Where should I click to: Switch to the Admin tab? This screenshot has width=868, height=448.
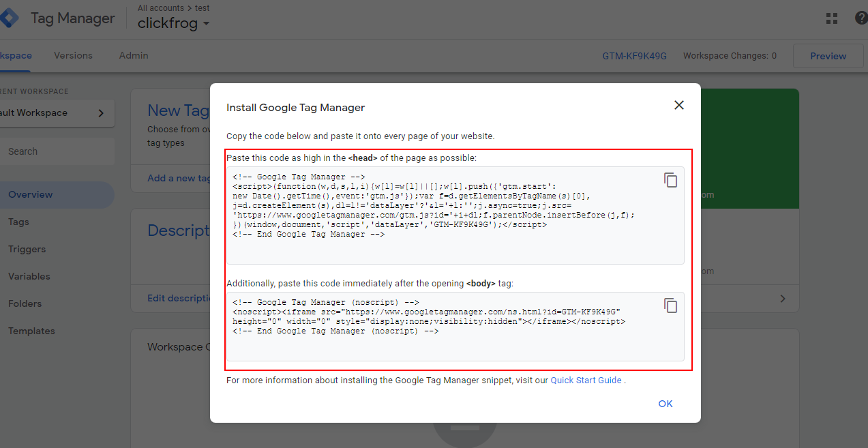click(133, 56)
